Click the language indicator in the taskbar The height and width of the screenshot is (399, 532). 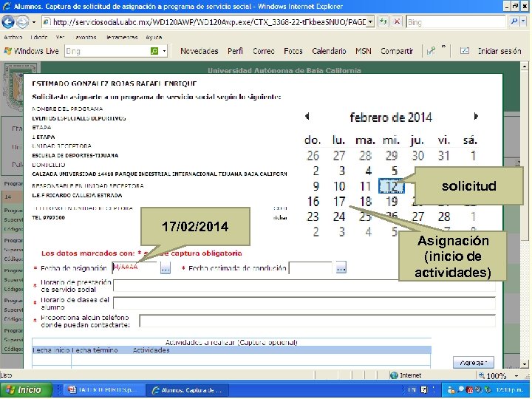click(x=412, y=390)
